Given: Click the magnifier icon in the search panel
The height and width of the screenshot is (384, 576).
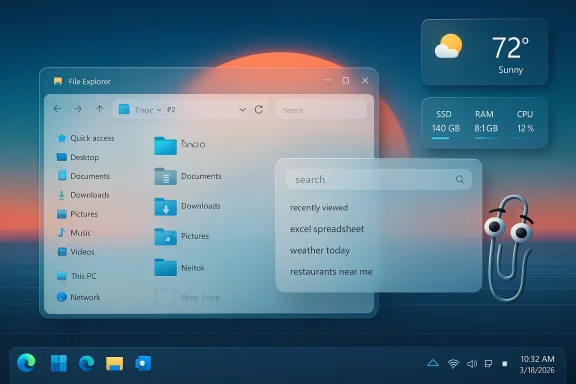Looking at the screenshot, I should point(460,179).
